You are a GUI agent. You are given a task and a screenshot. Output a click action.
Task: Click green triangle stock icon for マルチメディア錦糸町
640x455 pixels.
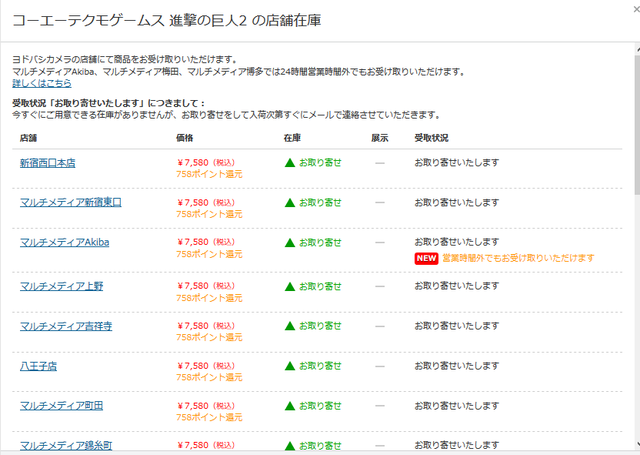pos(290,446)
